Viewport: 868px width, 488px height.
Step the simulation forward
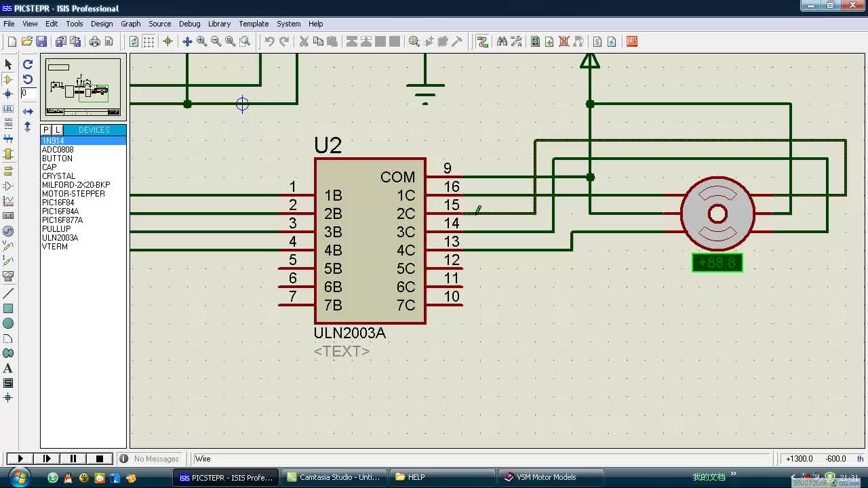point(47,459)
